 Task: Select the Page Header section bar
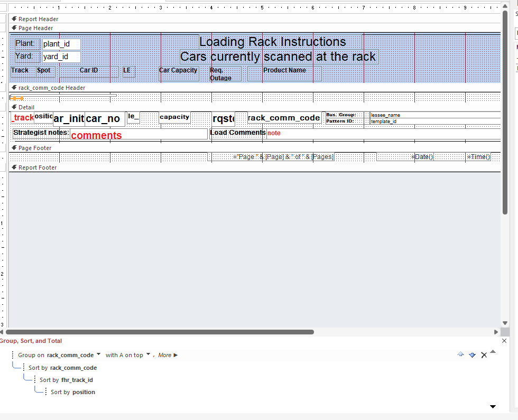tap(254, 28)
